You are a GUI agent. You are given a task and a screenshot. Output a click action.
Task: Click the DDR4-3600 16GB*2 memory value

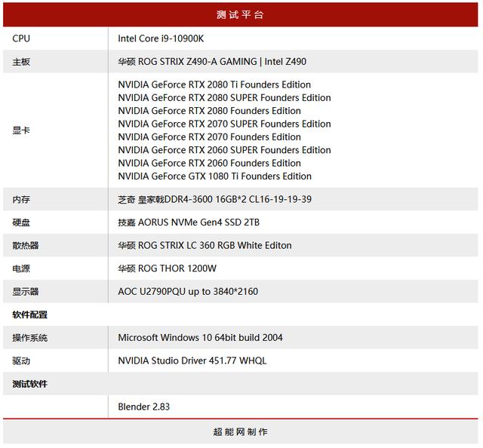(x=214, y=199)
